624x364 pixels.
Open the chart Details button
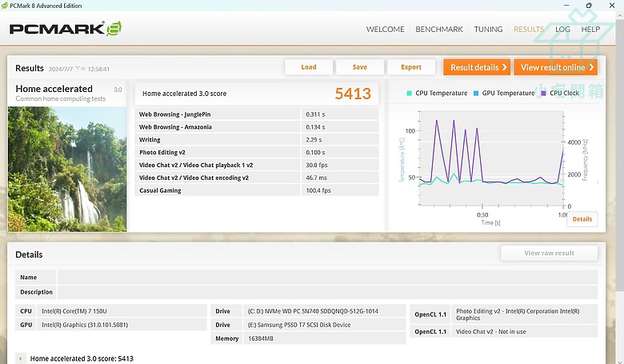pyautogui.click(x=582, y=219)
